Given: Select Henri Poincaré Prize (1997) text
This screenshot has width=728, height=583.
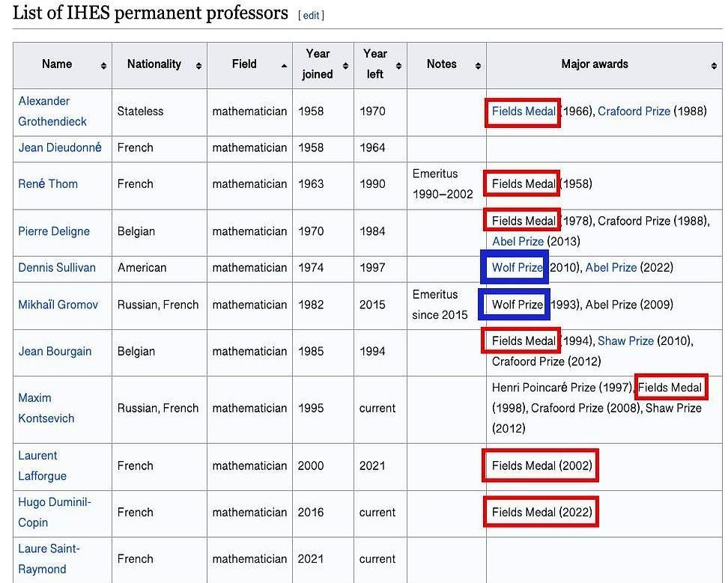Looking at the screenshot, I should [x=562, y=387].
